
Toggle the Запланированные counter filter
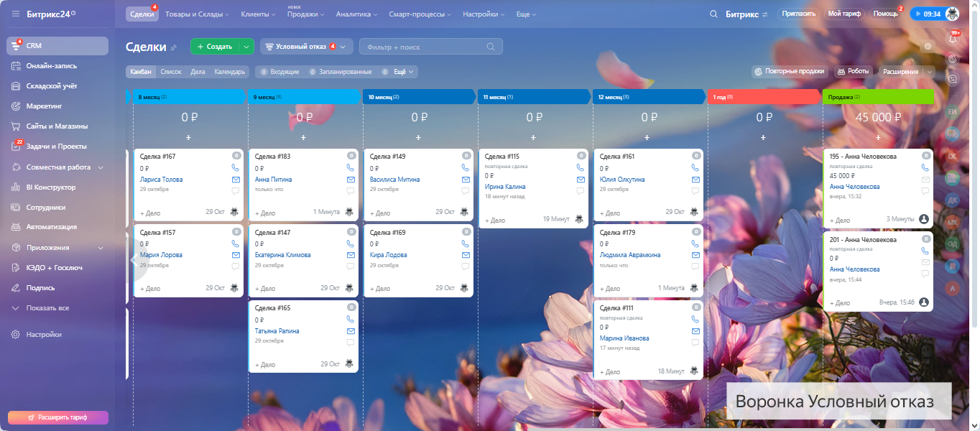coord(340,72)
